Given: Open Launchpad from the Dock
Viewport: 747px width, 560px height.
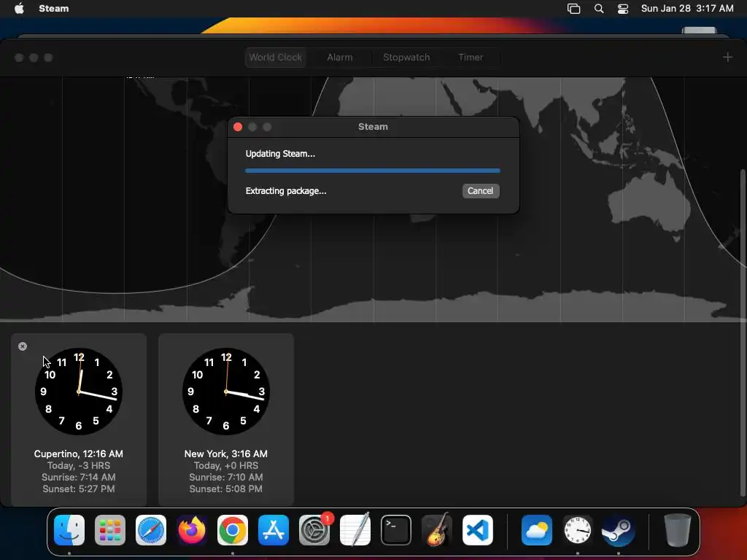Looking at the screenshot, I should click(110, 530).
